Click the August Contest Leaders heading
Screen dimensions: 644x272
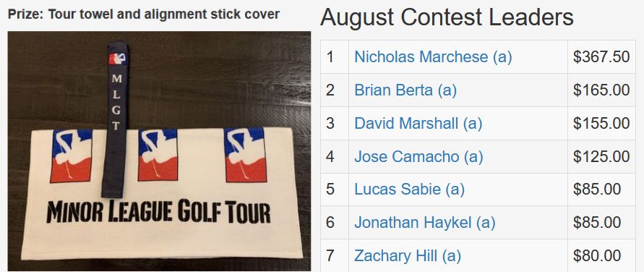pos(447,17)
